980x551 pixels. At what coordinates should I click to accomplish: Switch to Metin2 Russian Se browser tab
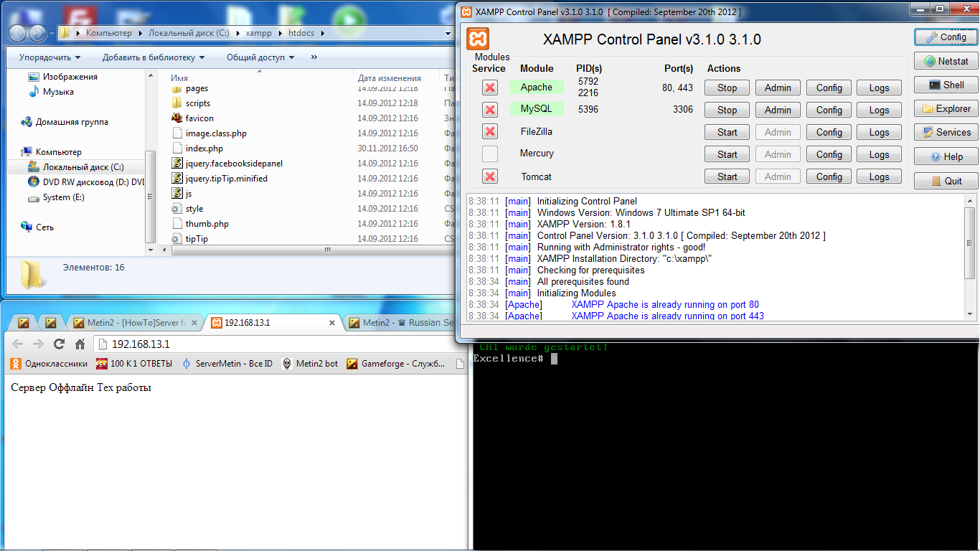pyautogui.click(x=402, y=323)
